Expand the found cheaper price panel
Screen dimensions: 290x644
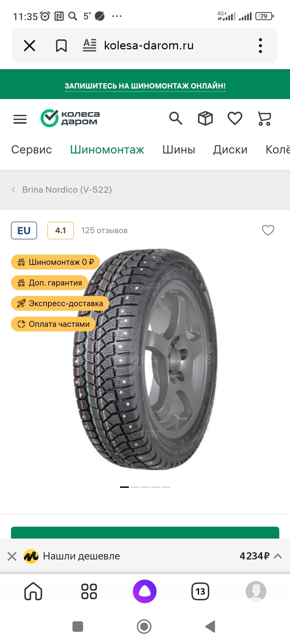278,556
